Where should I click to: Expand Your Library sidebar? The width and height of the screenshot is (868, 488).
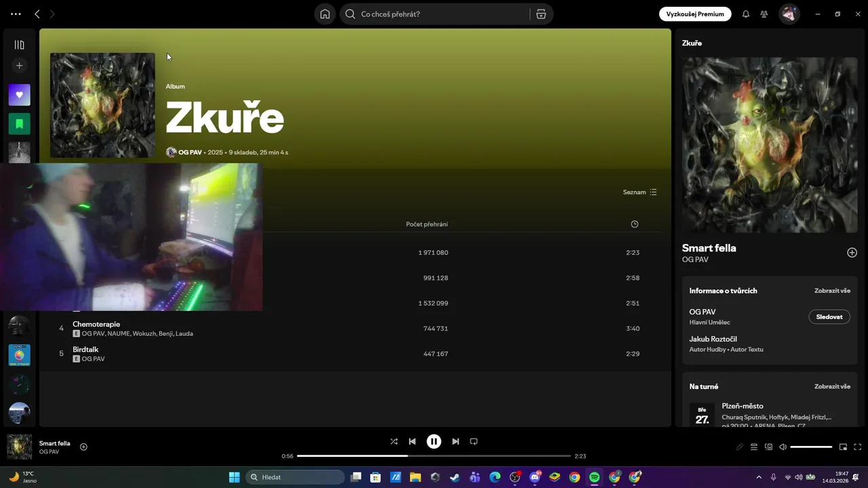point(19,45)
